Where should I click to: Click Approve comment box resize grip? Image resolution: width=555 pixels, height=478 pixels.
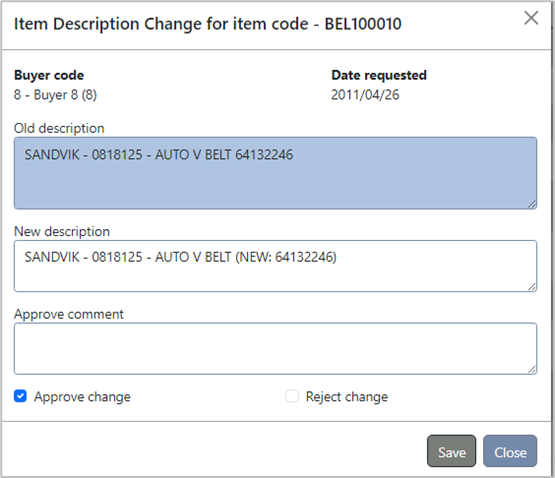pyautogui.click(x=532, y=370)
